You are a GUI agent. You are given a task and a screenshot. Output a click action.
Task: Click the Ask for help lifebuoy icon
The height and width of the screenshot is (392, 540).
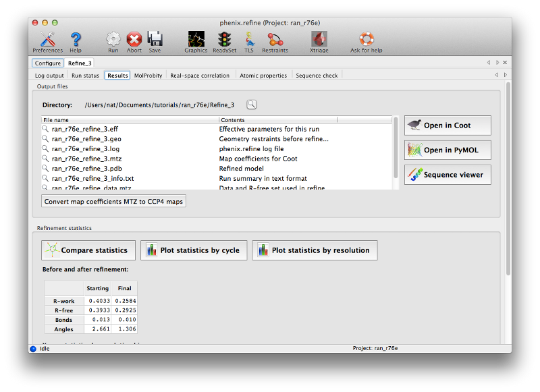coord(366,39)
